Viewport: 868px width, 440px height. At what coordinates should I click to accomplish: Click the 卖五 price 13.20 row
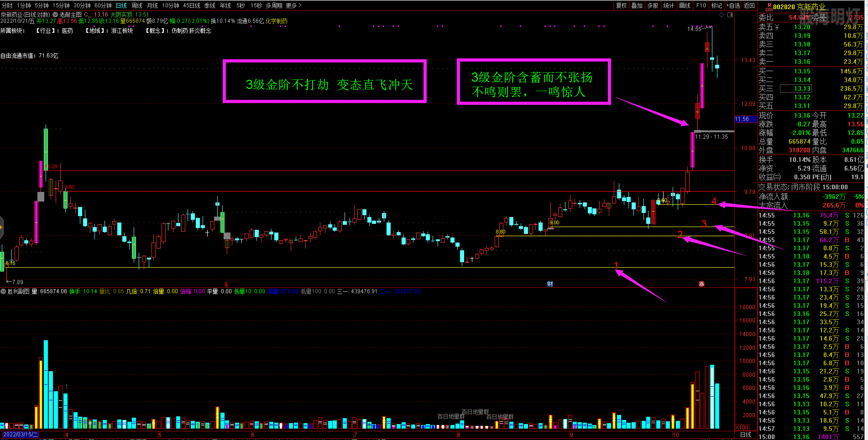[811, 27]
